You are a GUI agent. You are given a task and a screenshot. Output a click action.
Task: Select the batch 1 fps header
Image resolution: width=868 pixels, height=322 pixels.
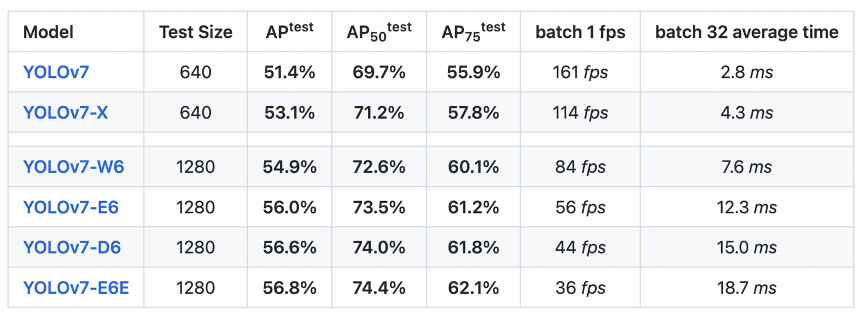pyautogui.click(x=580, y=32)
